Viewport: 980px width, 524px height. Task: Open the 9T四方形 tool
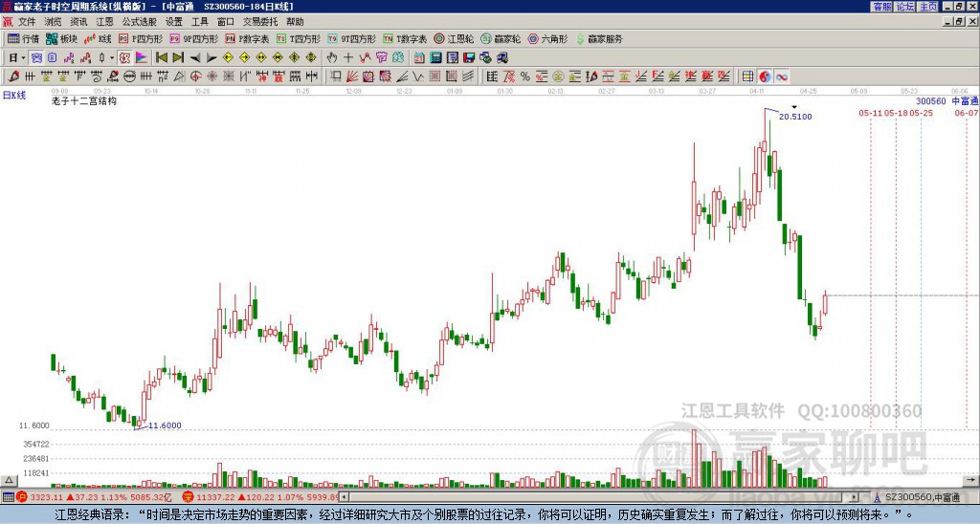pyautogui.click(x=351, y=38)
